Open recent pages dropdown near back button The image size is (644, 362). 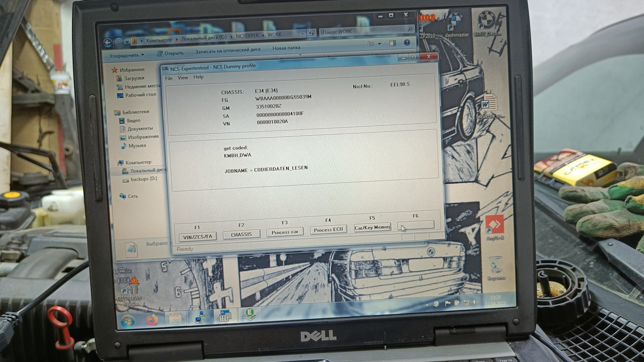coord(127,42)
